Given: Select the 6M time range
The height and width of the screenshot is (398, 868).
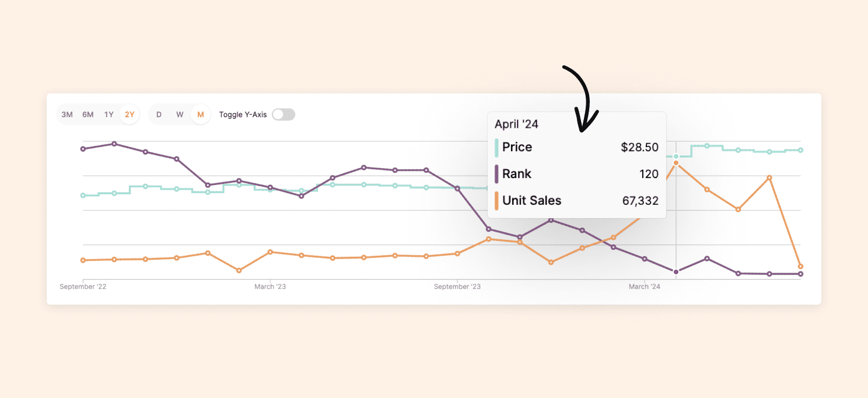Looking at the screenshot, I should pyautogui.click(x=87, y=114).
